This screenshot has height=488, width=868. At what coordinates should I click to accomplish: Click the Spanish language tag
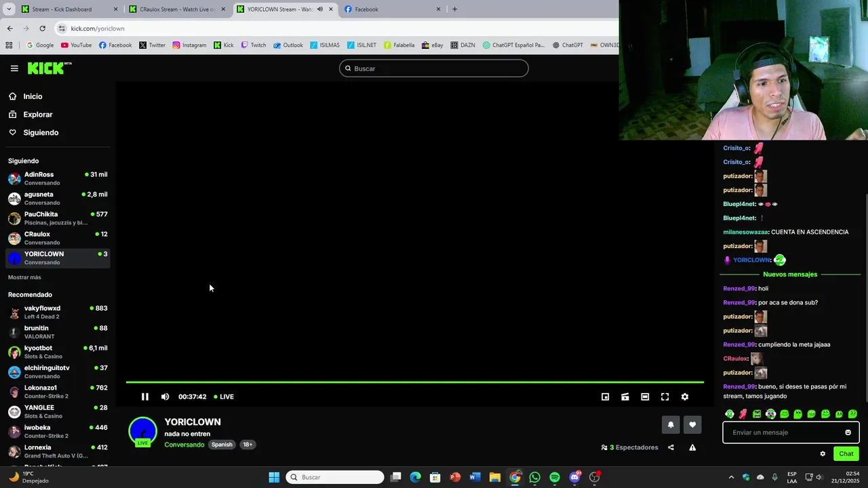[x=222, y=445]
